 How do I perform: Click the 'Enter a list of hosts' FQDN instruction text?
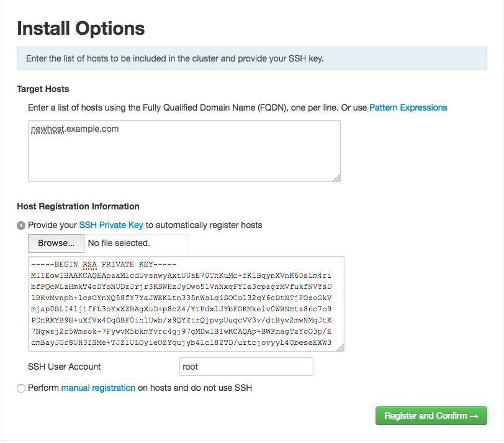[197, 107]
